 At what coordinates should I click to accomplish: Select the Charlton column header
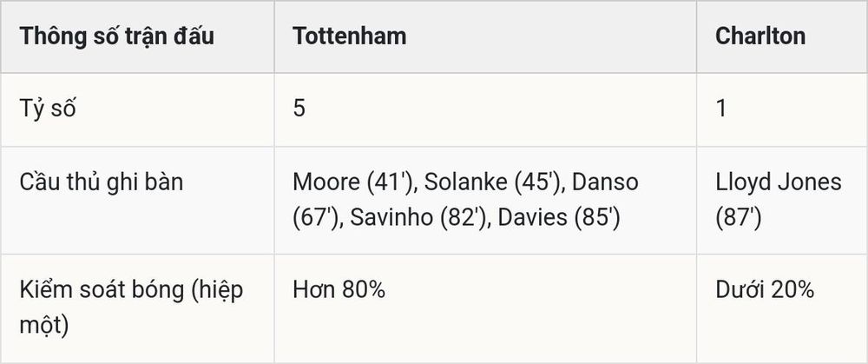pyautogui.click(x=782, y=36)
